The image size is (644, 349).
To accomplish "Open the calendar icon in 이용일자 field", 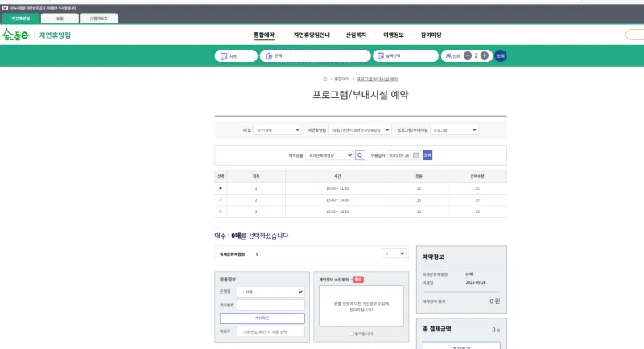I will tap(417, 154).
